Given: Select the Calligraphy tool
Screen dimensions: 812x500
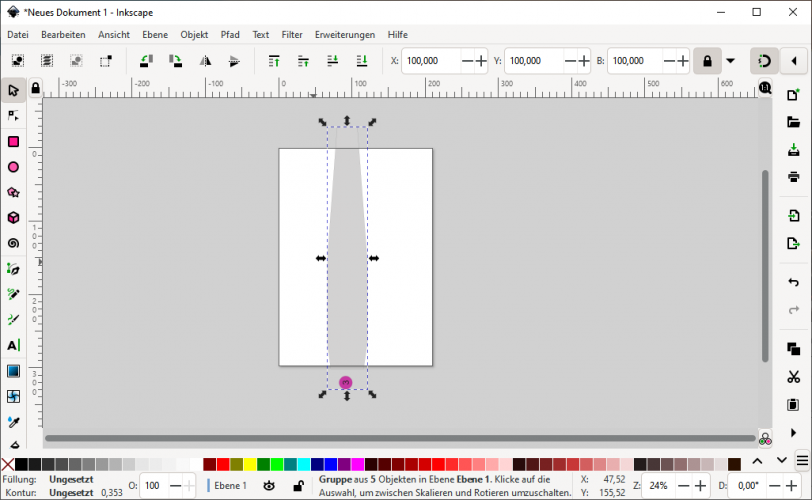Looking at the screenshot, I should [13, 320].
